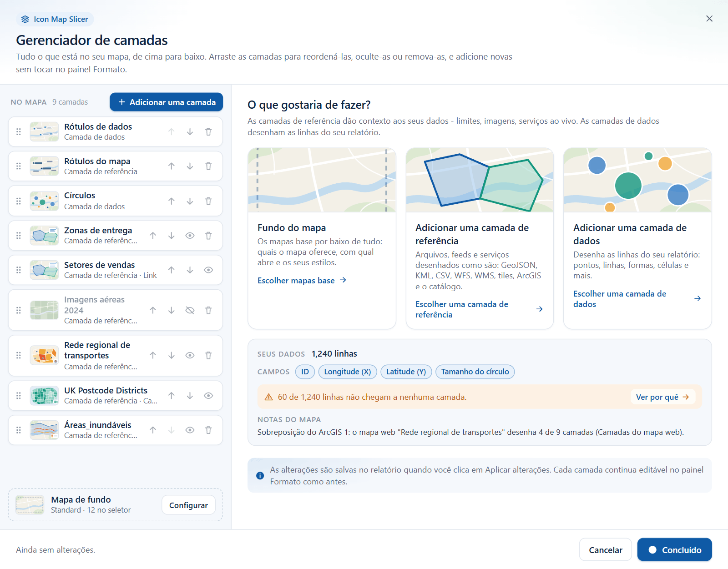728x569 pixels.
Task: Move Círculos layer down
Action: tap(190, 201)
